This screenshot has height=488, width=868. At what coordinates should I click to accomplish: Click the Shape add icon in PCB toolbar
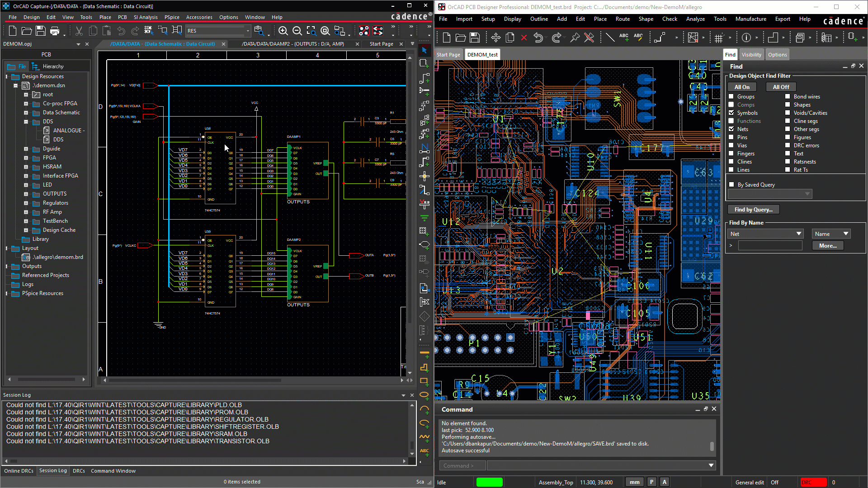click(773, 38)
